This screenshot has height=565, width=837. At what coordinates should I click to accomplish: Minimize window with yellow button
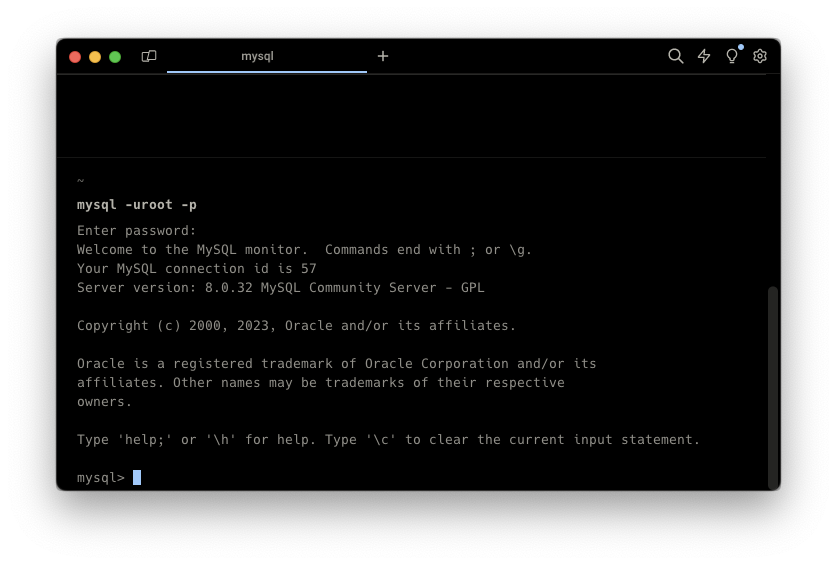pyautogui.click(x=95, y=57)
